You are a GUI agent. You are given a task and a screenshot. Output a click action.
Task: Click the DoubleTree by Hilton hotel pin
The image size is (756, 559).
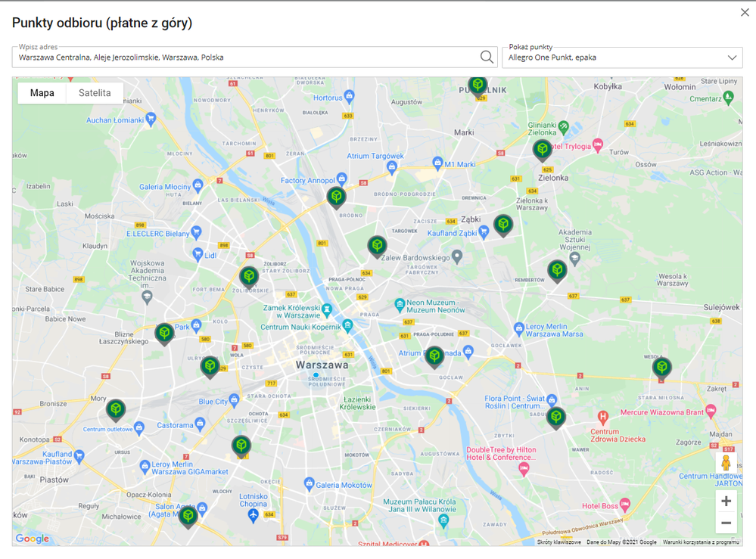point(524,468)
